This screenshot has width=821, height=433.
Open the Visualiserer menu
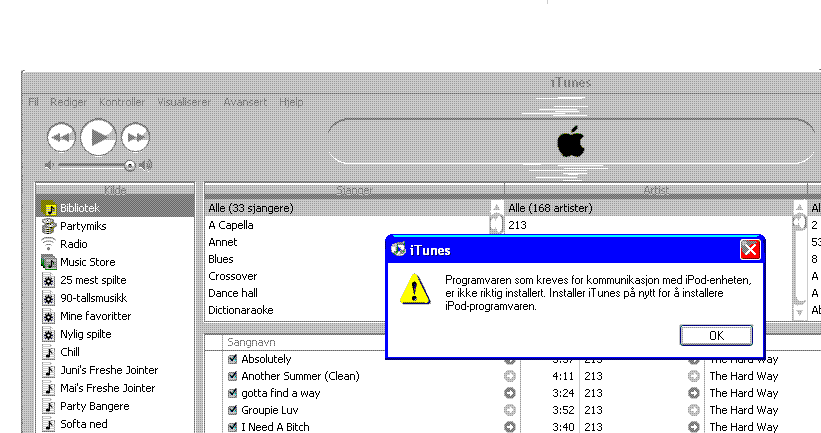tap(184, 102)
